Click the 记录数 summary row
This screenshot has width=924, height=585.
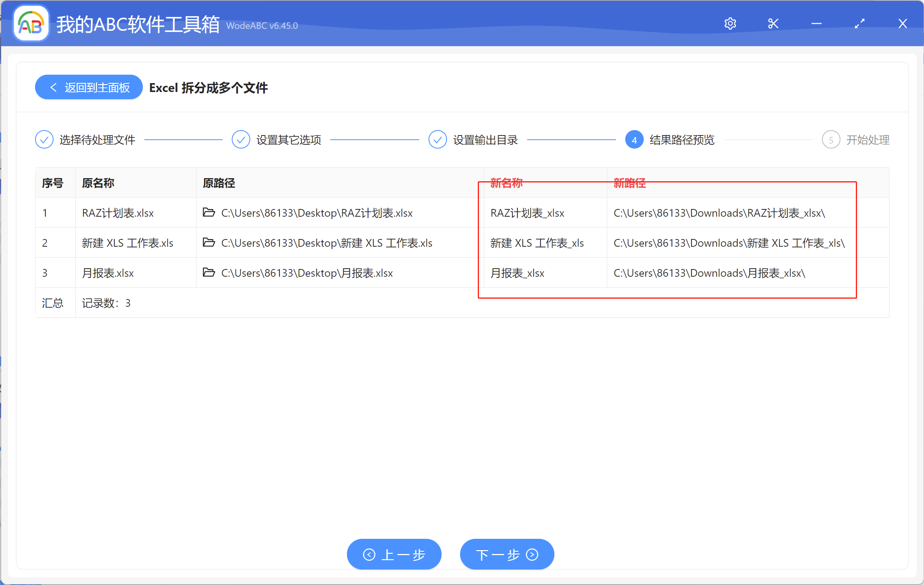tap(106, 303)
